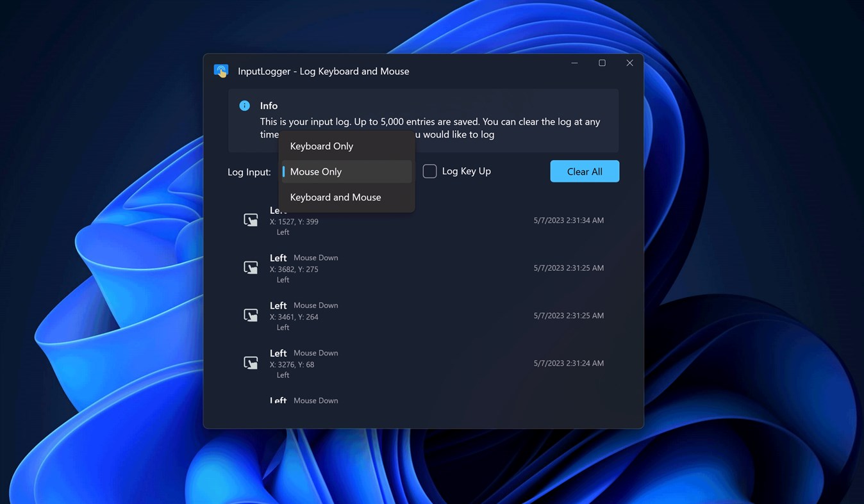Click the mouse icon beside the 2:31:34 AM entry
This screenshot has width=864, height=504.
(251, 220)
